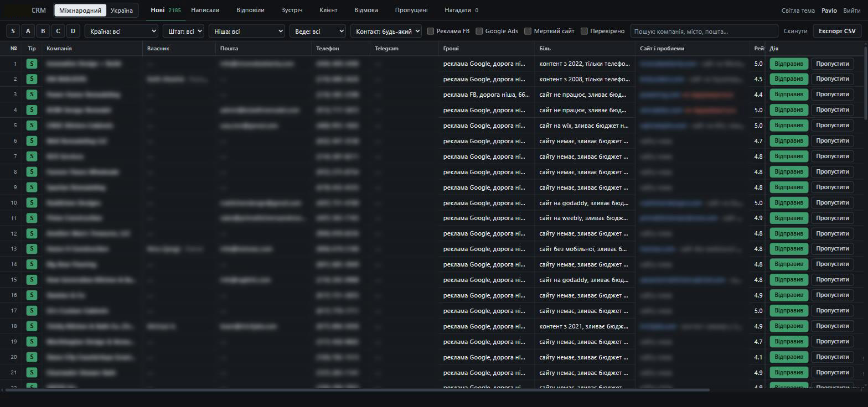Click the horizontal scrollbar at table bottom

[354, 390]
